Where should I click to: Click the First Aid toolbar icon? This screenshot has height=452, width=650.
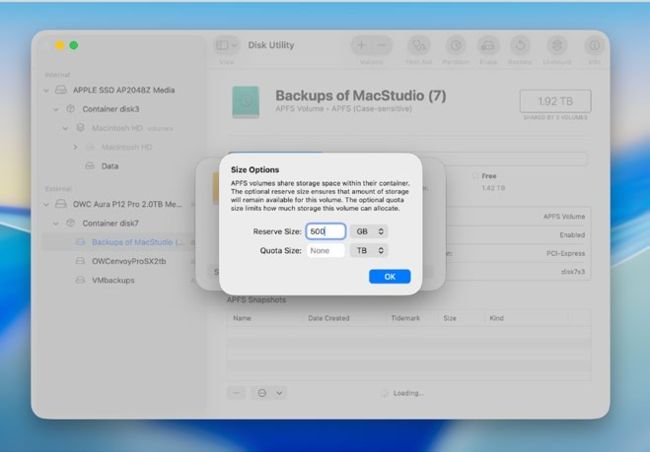pyautogui.click(x=418, y=46)
